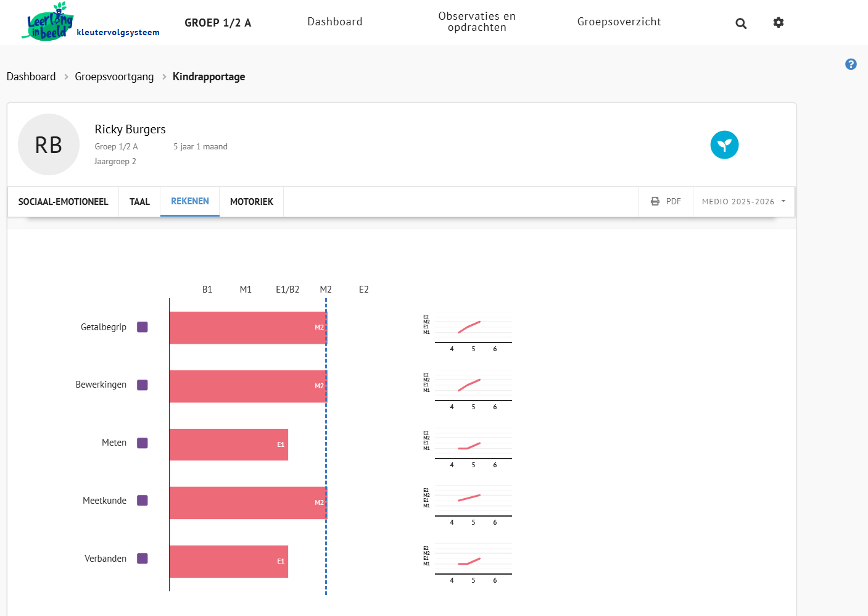Expand the Medio 2025-2026 period dropdown

pyautogui.click(x=743, y=202)
